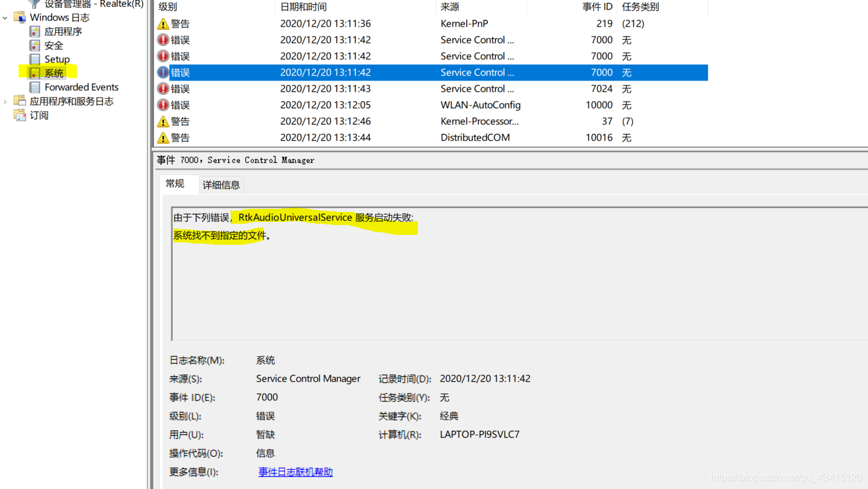Screen dimensions: 868x489
Task: Click error icon of selected 7000 event
Action: [163, 73]
